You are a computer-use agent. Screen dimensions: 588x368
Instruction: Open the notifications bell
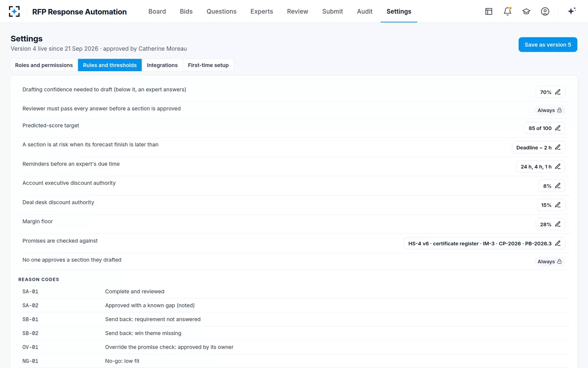tap(508, 11)
